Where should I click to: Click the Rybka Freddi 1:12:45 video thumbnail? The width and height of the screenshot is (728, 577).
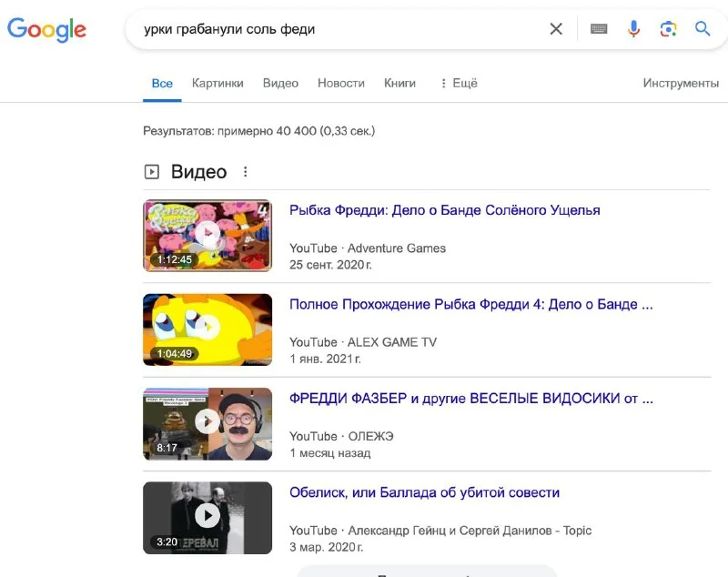[x=207, y=235]
